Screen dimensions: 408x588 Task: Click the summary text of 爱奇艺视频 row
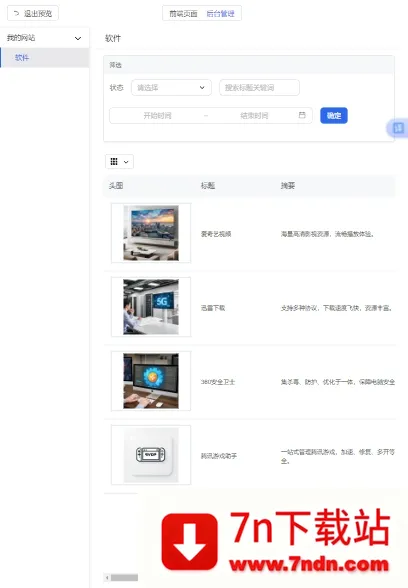point(327,234)
